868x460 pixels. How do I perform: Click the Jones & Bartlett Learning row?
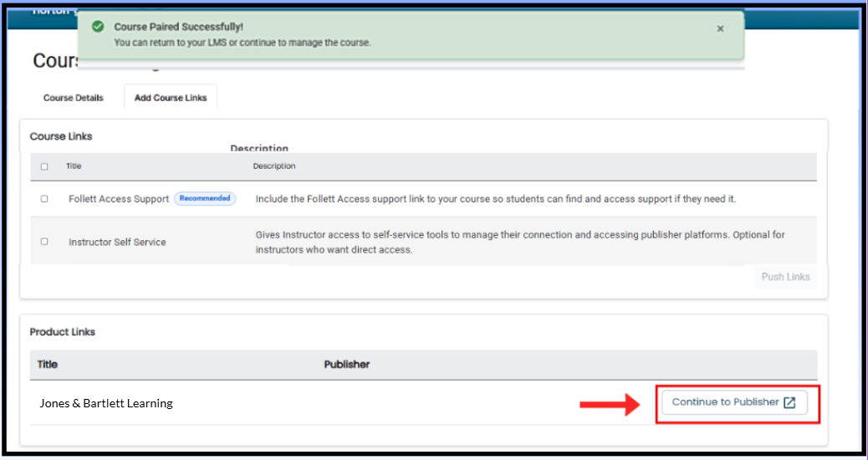coord(423,403)
